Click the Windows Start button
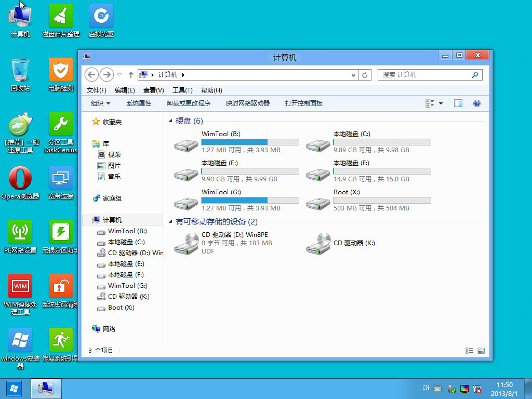 point(14,389)
